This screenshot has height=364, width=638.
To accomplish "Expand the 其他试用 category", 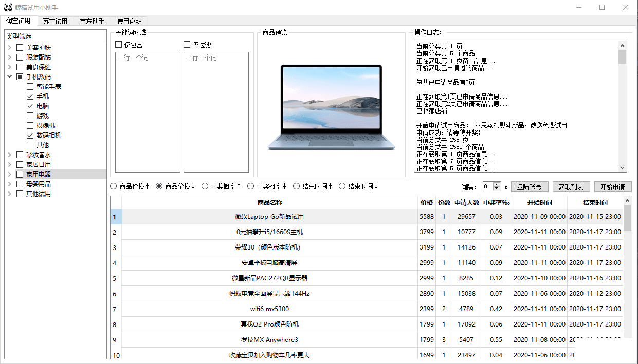I will pos(9,194).
